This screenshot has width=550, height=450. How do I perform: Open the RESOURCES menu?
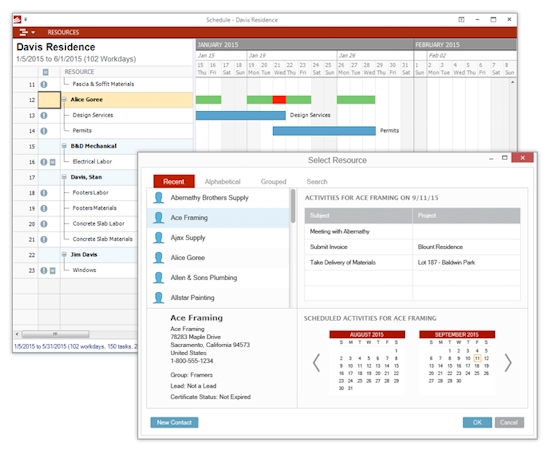tap(63, 32)
